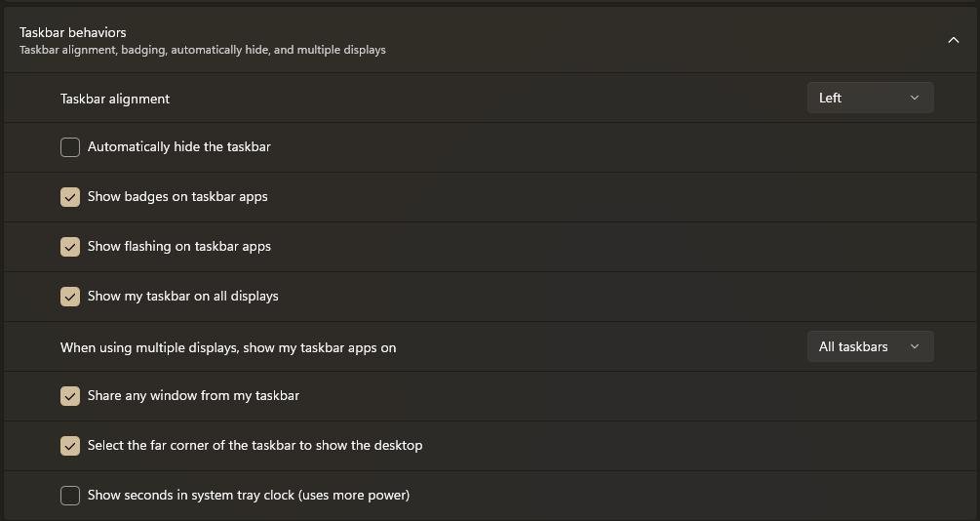Click the Automatically hide the taskbar label
Screen dimensions: 980x521
179,146
